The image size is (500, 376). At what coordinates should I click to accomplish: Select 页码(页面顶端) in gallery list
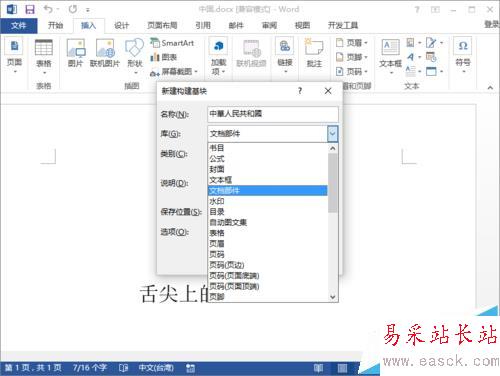(268, 286)
